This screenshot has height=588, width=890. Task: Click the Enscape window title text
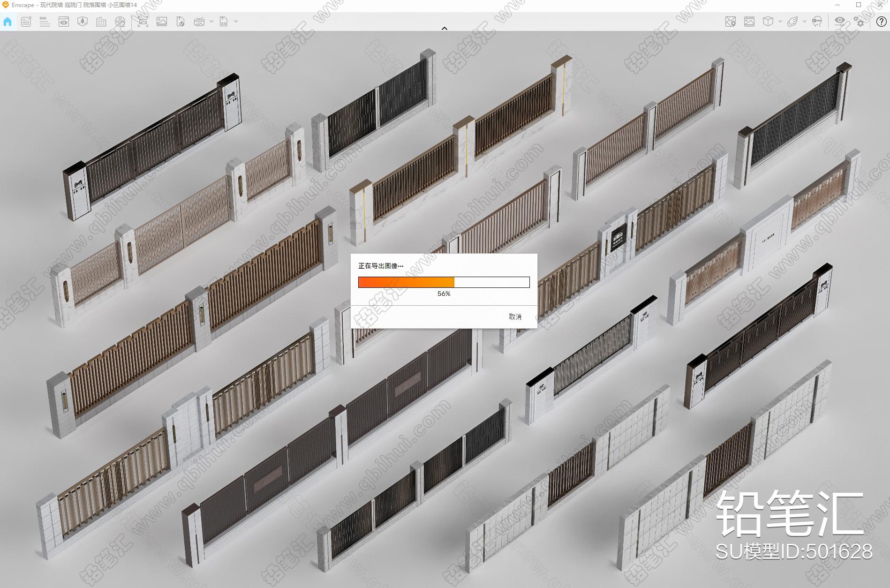tap(74, 5)
